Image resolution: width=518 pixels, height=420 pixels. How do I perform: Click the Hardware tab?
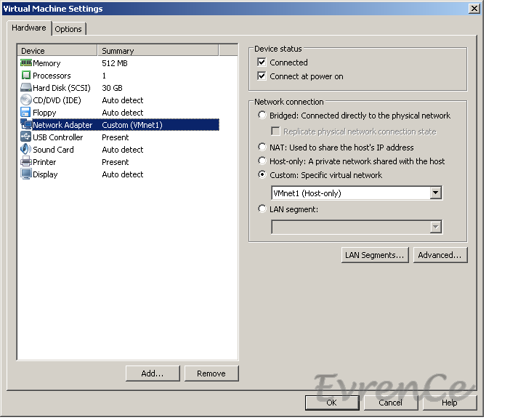click(x=29, y=28)
